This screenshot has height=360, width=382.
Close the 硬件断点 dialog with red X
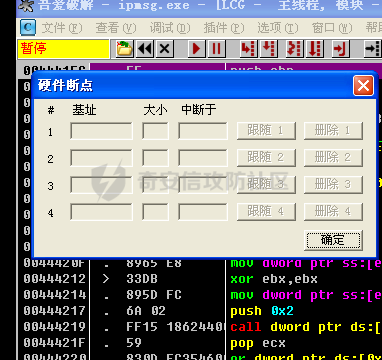click(x=363, y=86)
